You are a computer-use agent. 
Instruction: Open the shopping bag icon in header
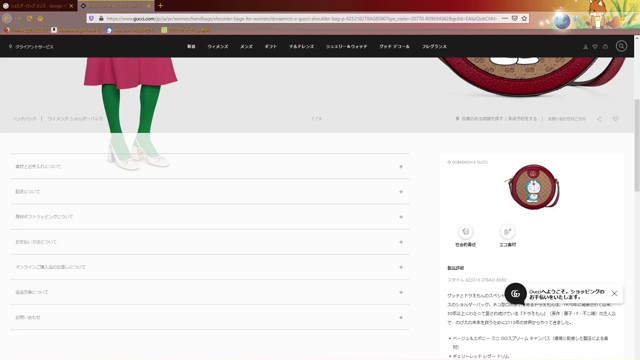(x=605, y=47)
